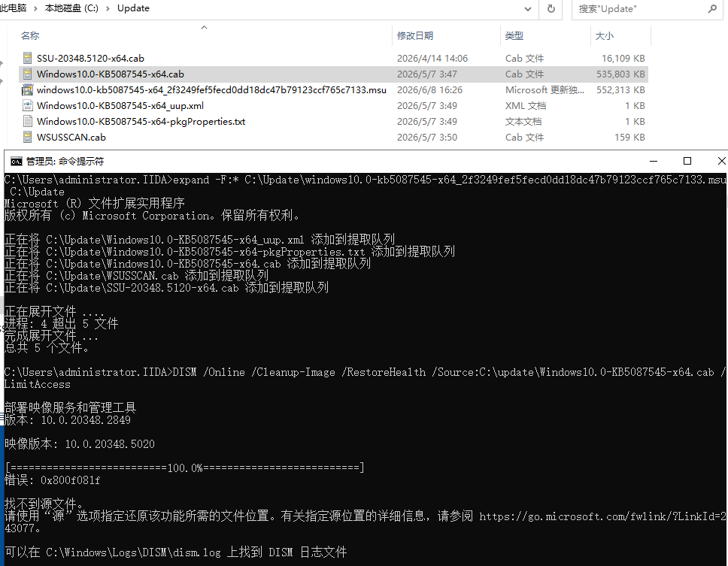Sort files by 类型 column

[x=545, y=36]
